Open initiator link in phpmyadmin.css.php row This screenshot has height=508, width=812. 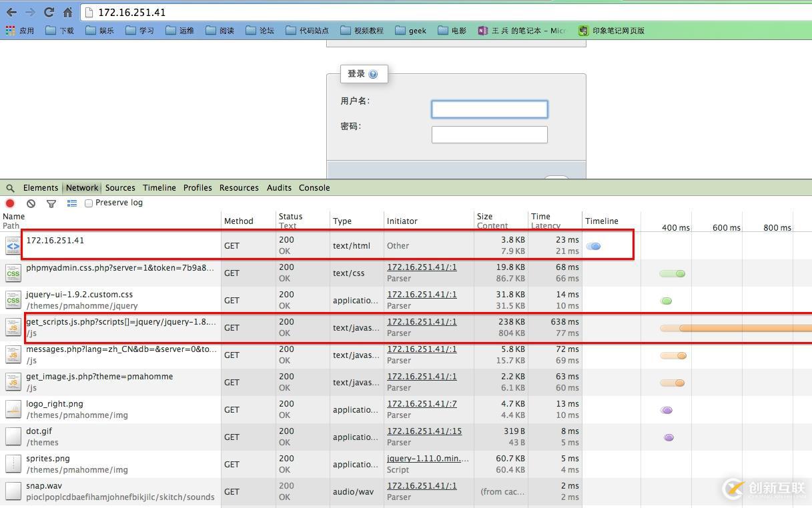422,267
